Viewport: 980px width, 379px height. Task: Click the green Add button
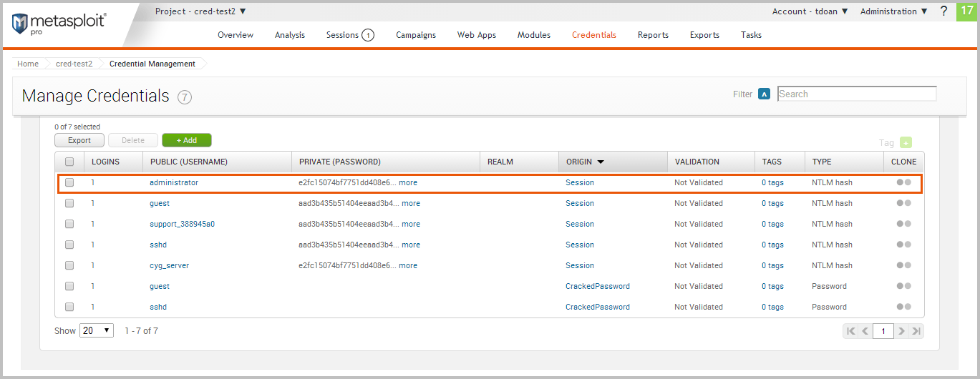click(x=186, y=140)
